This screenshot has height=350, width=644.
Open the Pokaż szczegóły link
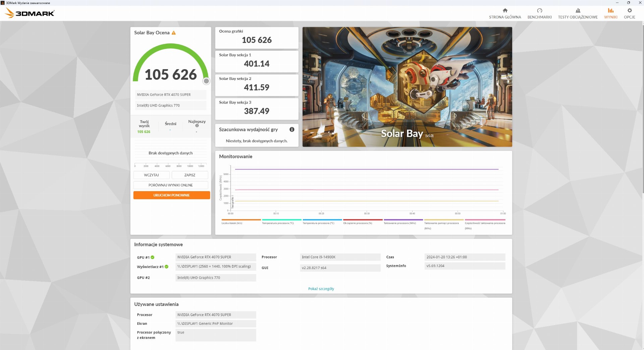pyautogui.click(x=321, y=289)
